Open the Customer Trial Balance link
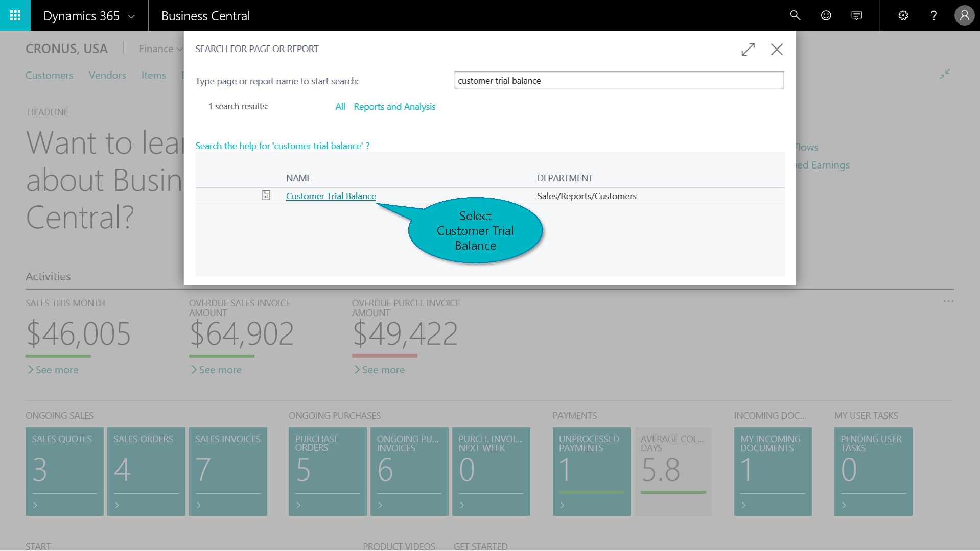 331,196
